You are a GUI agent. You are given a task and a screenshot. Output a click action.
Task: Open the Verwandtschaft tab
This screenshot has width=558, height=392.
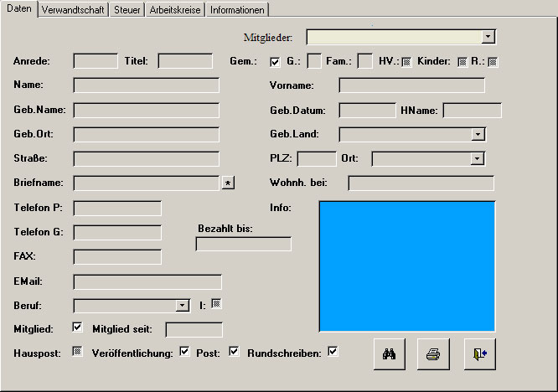coord(73,10)
